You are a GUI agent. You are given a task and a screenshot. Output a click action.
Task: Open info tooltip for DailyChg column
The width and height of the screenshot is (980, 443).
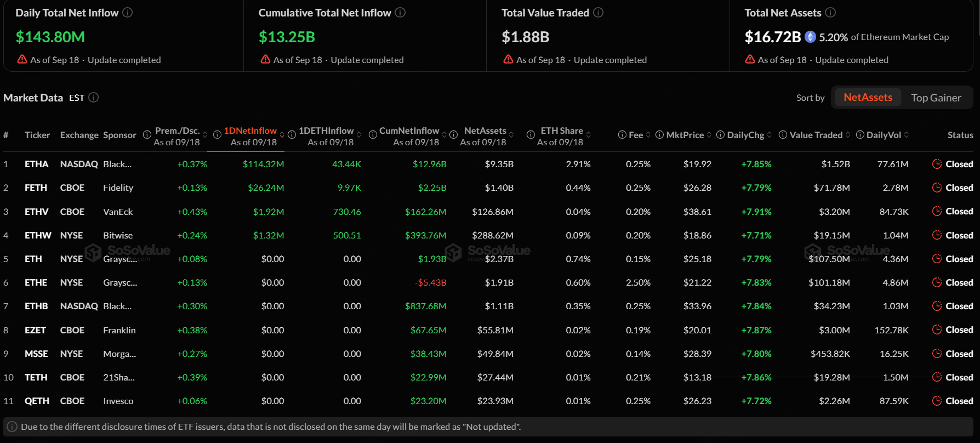click(x=721, y=135)
